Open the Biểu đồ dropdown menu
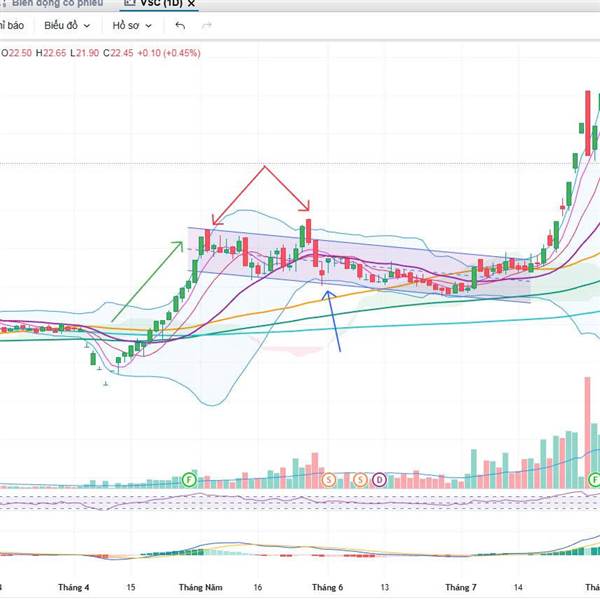This screenshot has height=600, width=600. point(67,26)
